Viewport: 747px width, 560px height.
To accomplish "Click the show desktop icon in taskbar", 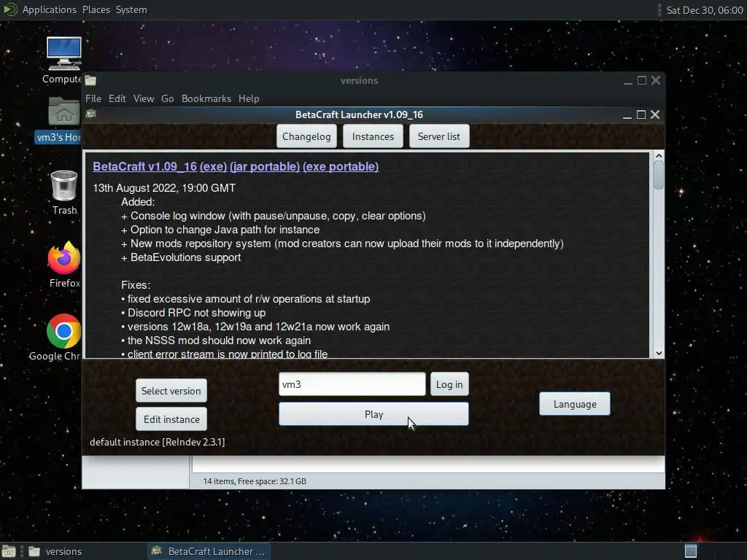I will click(9, 551).
